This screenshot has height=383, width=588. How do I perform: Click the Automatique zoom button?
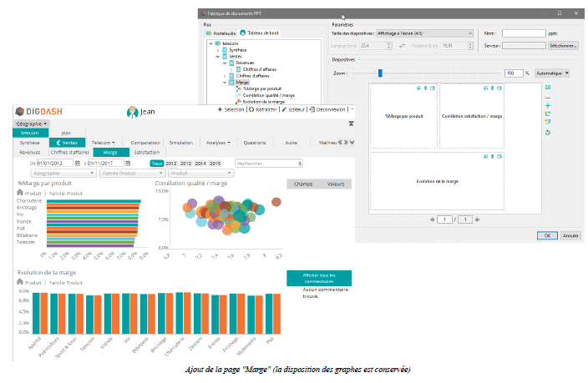pos(549,73)
